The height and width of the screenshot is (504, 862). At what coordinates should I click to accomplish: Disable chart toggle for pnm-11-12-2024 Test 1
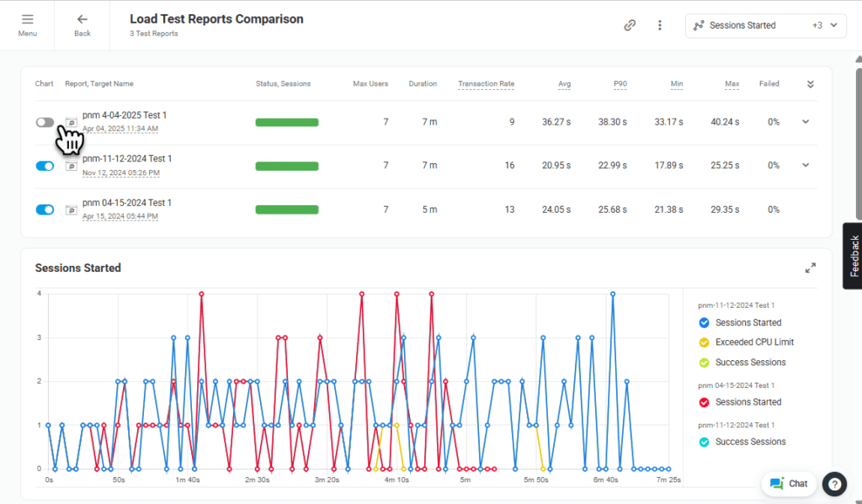coord(45,167)
